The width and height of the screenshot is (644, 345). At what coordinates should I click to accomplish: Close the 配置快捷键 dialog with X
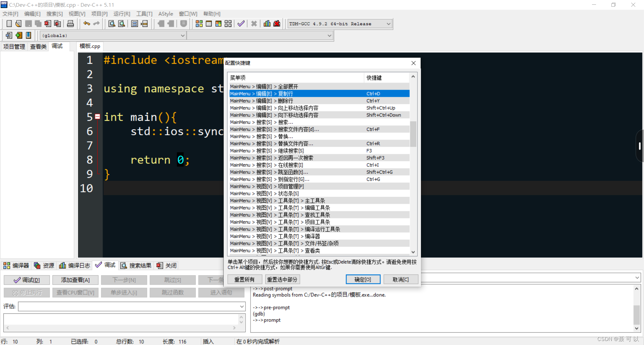(x=413, y=63)
